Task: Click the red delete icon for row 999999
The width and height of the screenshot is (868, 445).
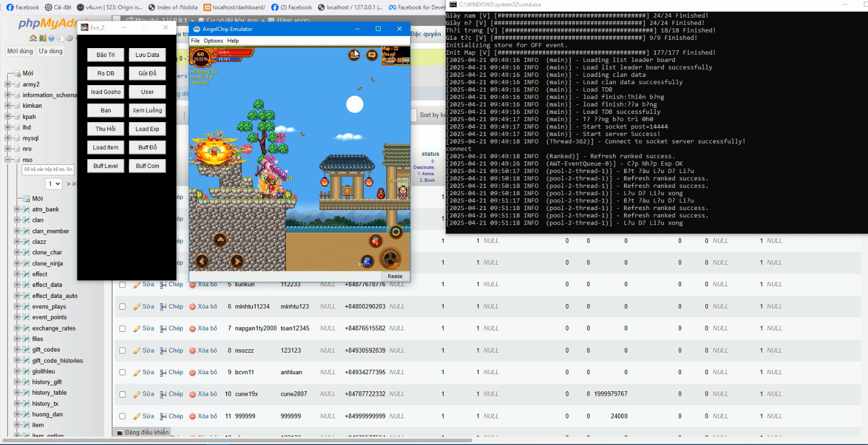Action: point(193,416)
